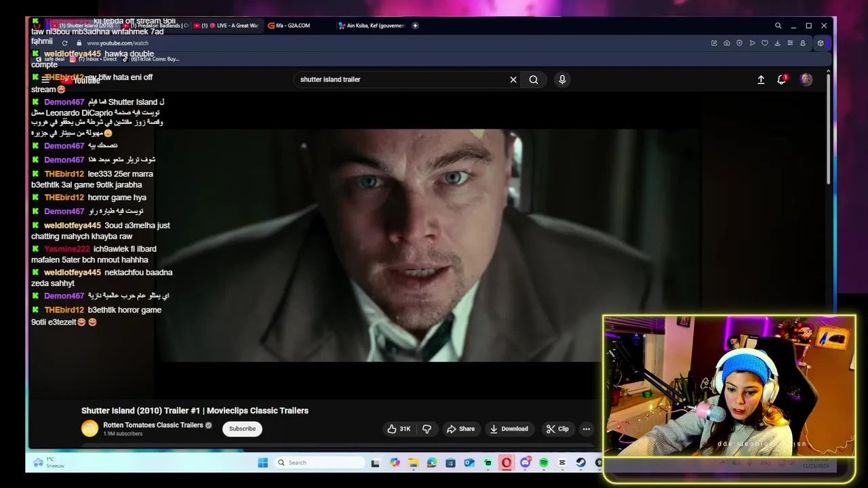Switch to the 'Predator: Badlands' tab
Image resolution: width=868 pixels, height=488 pixels.
point(155,26)
